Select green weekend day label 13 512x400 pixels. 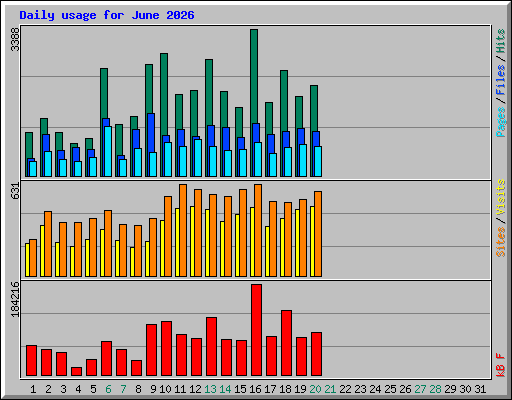[210, 389]
